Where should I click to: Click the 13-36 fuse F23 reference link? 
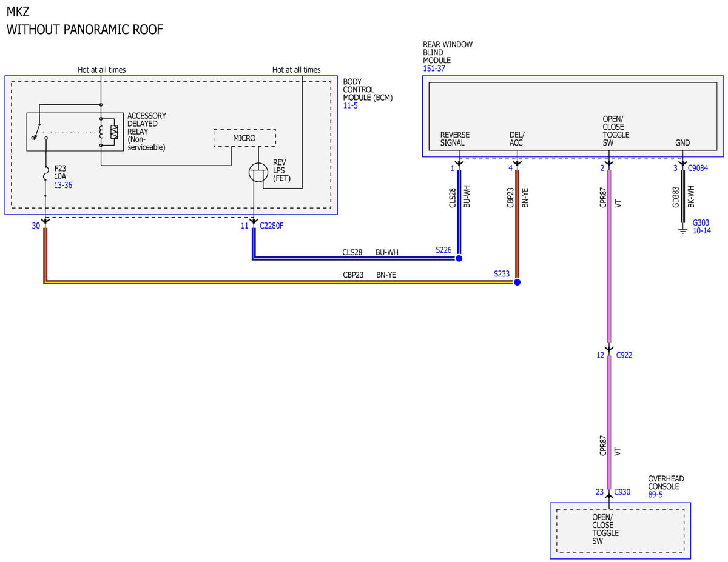[63, 185]
